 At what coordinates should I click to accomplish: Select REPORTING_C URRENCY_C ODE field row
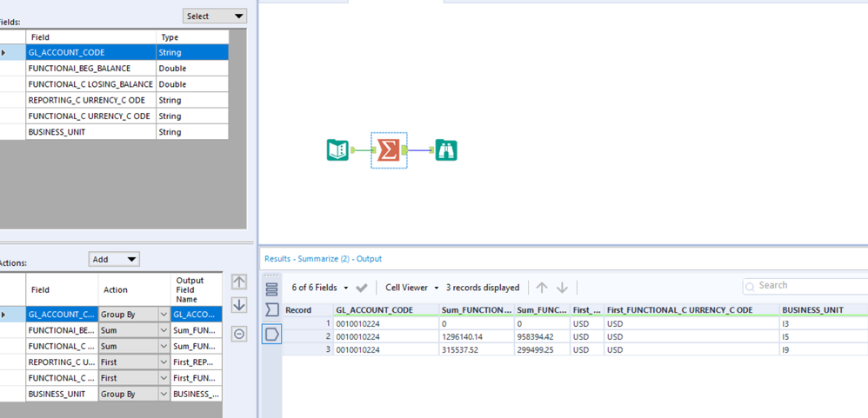point(127,100)
